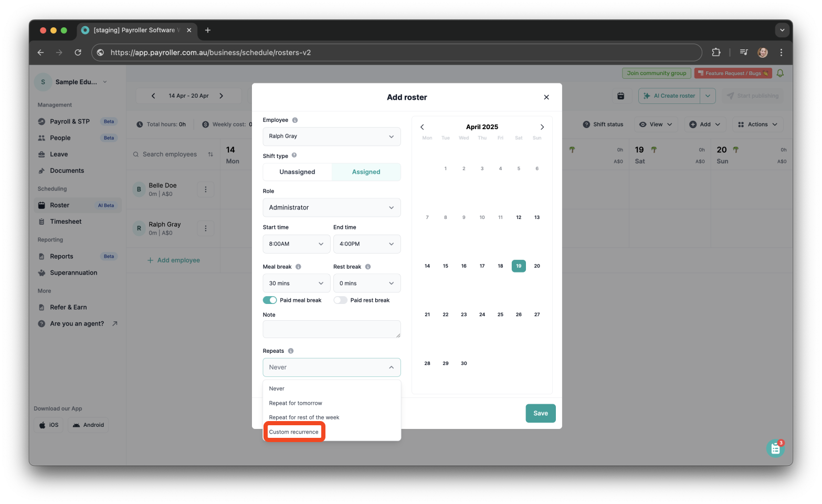Image resolution: width=822 pixels, height=504 pixels.
Task: Select Custom recurrence from the Repeats menu
Action: (x=293, y=432)
